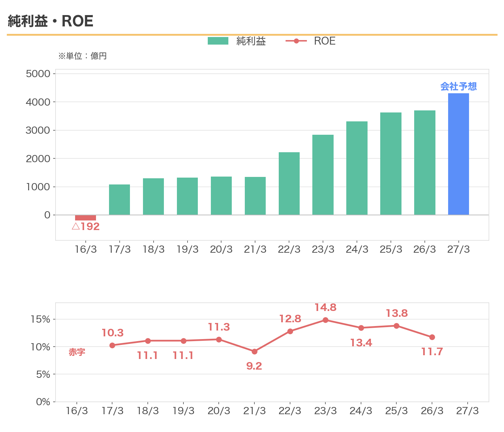Click the 17/3 ROE data point
504x432 pixels.
(112, 345)
